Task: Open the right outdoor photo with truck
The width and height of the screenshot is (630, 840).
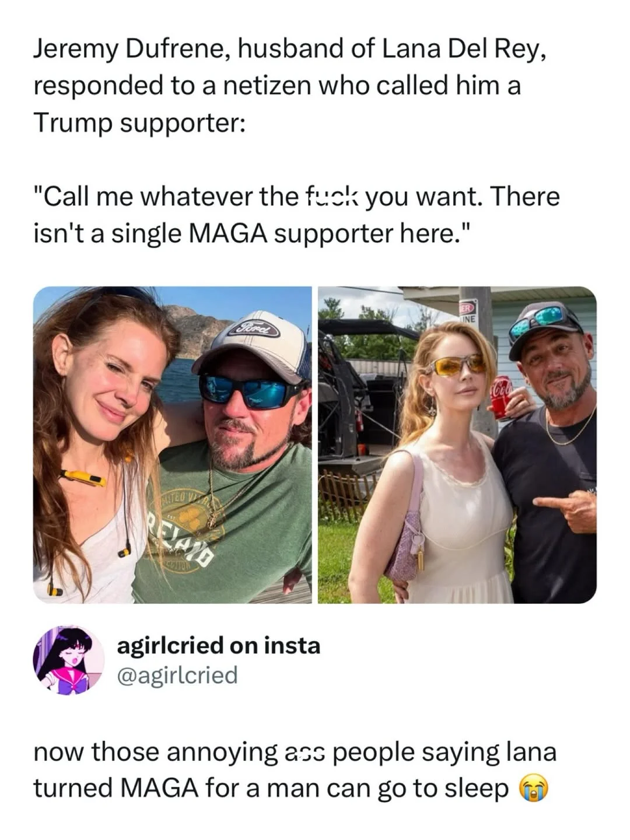Action: [x=457, y=444]
